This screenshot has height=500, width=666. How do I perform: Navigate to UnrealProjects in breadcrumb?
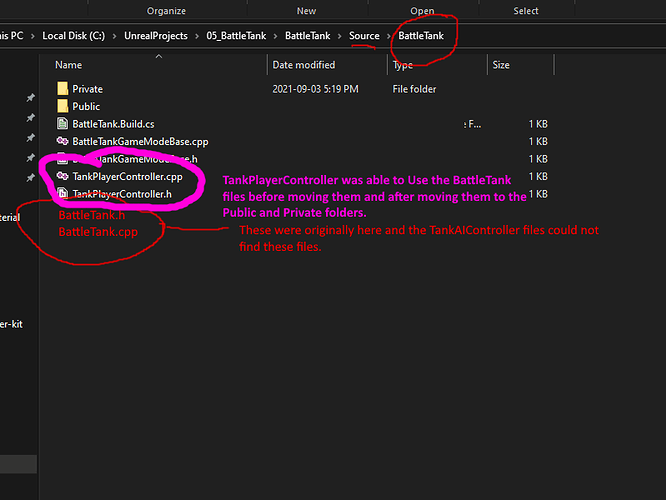point(156,36)
